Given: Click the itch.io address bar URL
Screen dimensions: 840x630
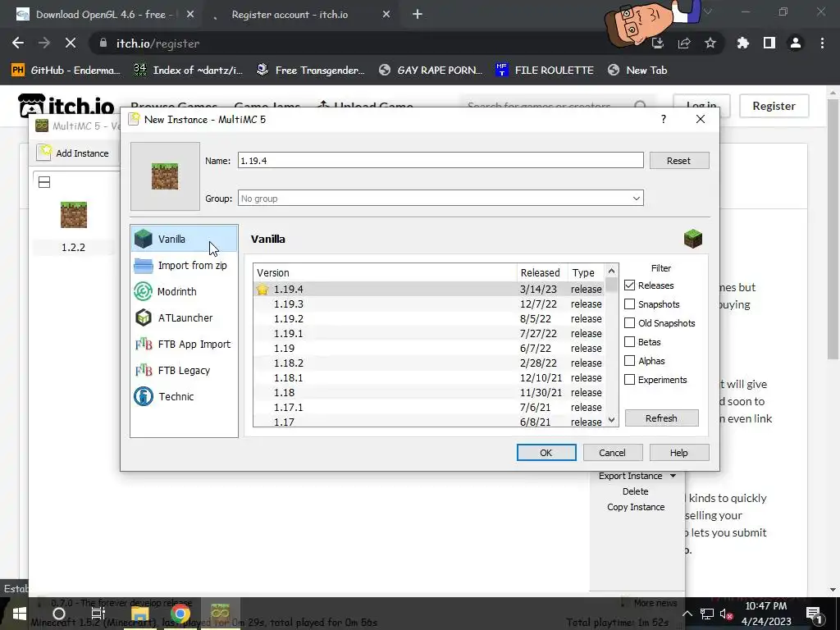Looking at the screenshot, I should (x=157, y=43).
